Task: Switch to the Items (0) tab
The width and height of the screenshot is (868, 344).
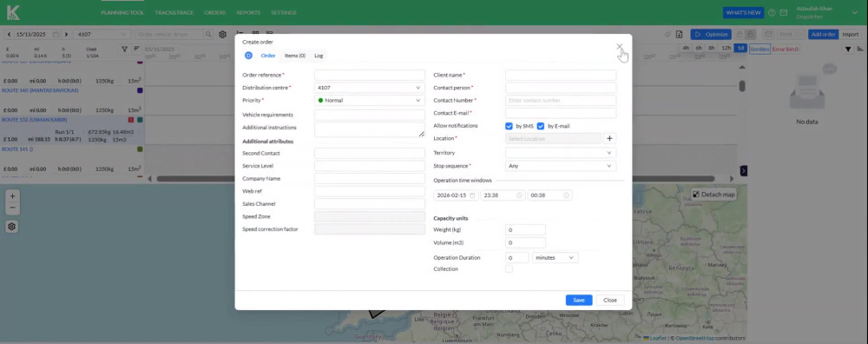Action: tap(295, 56)
